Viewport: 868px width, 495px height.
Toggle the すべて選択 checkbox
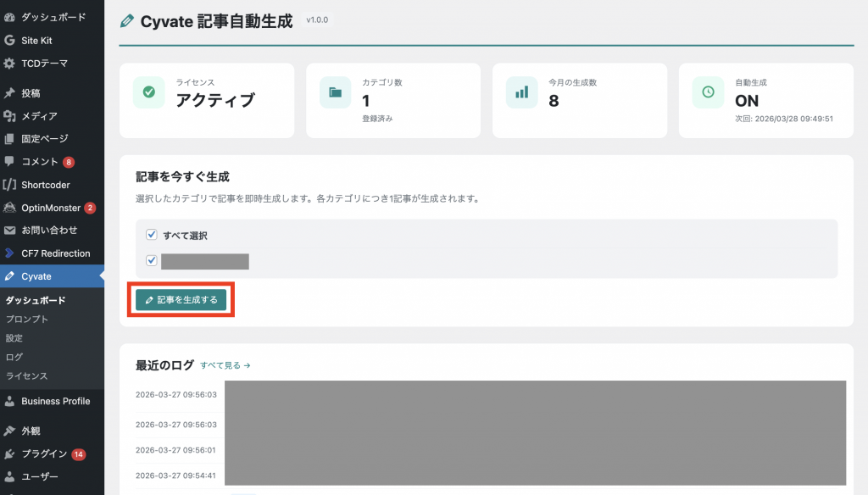152,235
